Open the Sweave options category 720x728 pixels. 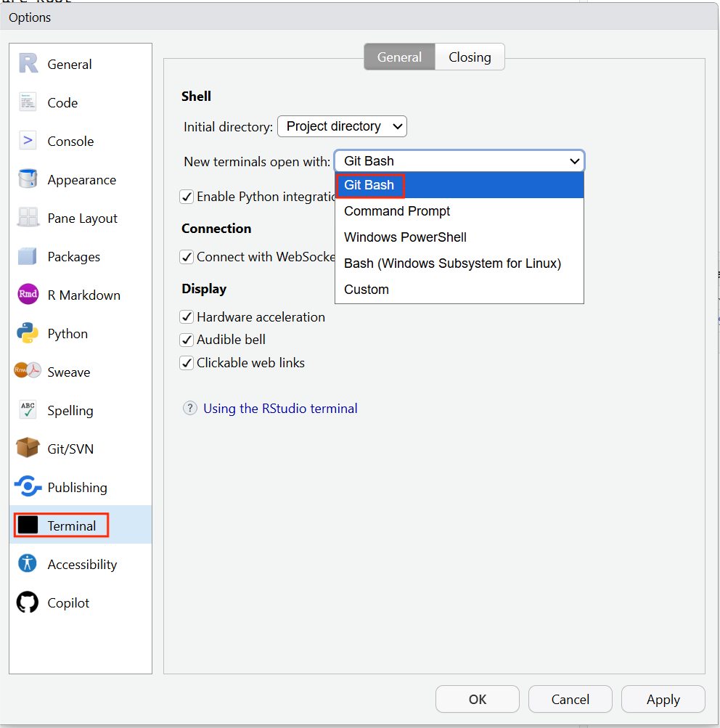81,372
